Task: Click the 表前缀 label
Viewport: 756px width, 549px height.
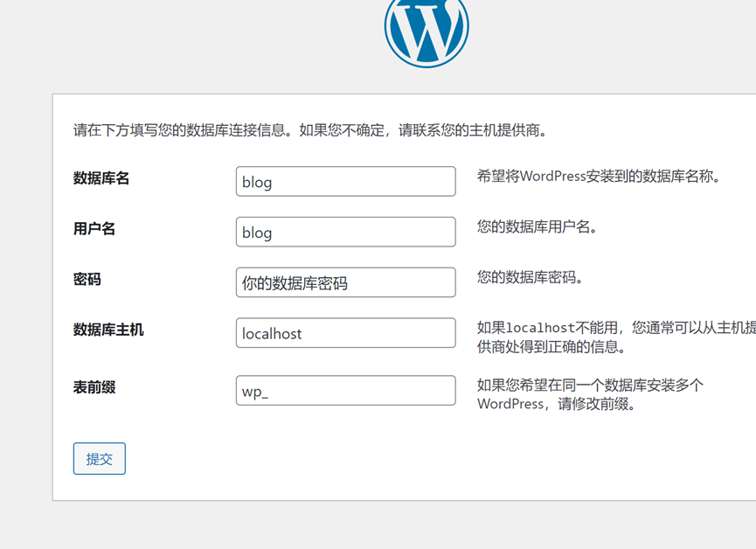Action: tap(94, 387)
